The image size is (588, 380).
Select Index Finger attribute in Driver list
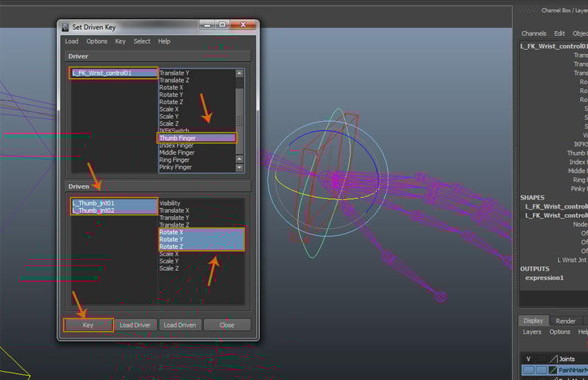[x=176, y=145]
